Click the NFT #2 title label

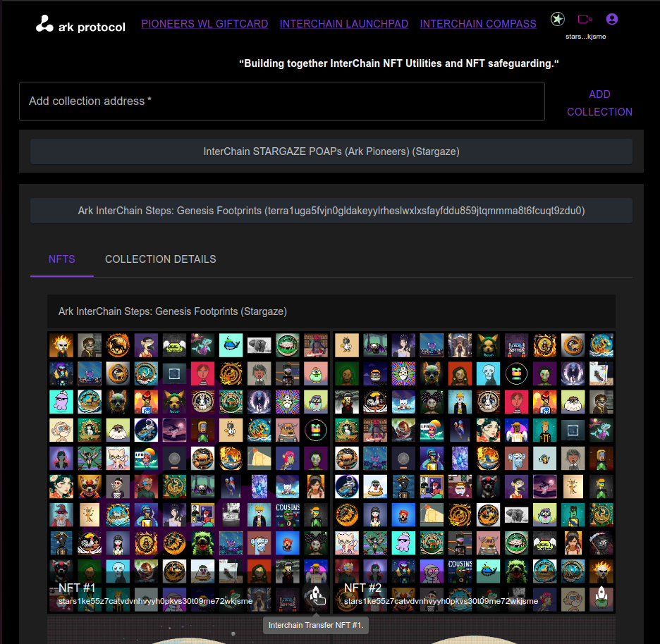[363, 588]
